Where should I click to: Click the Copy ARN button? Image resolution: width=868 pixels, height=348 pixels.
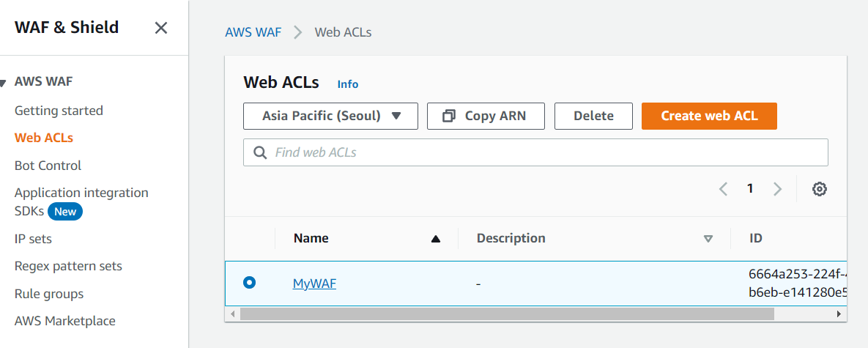point(486,116)
